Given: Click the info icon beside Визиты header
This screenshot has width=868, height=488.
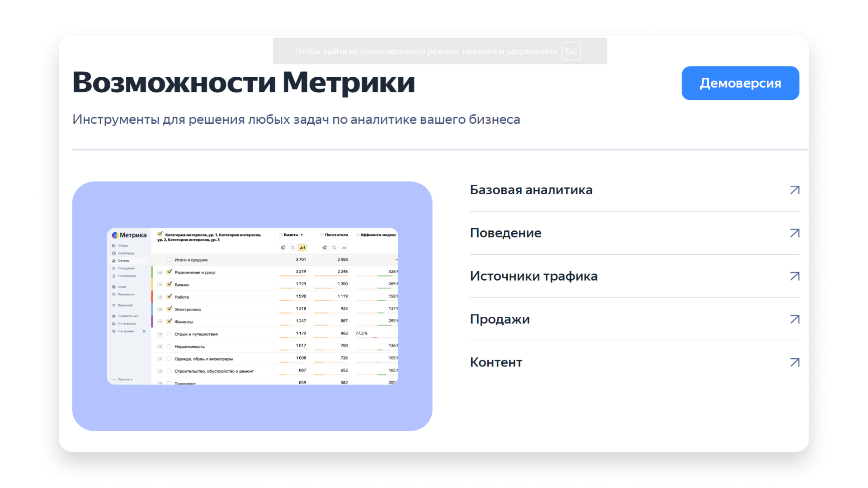Looking at the screenshot, I should pos(281,235).
